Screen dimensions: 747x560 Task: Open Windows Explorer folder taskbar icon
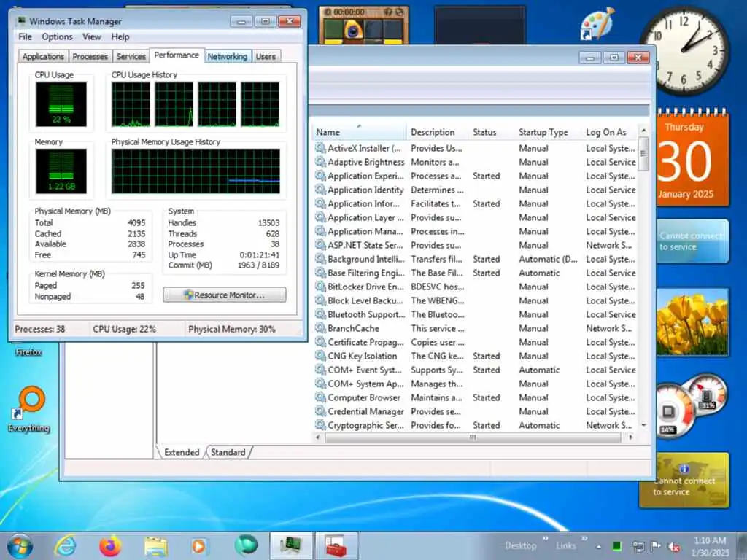(156, 546)
